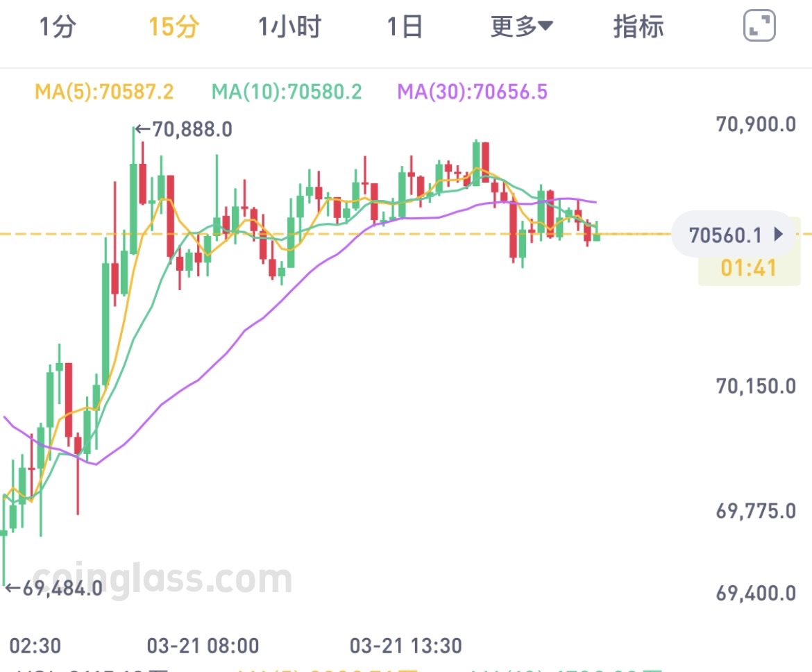Choose the 1小时 timeframe tab

coord(290,27)
